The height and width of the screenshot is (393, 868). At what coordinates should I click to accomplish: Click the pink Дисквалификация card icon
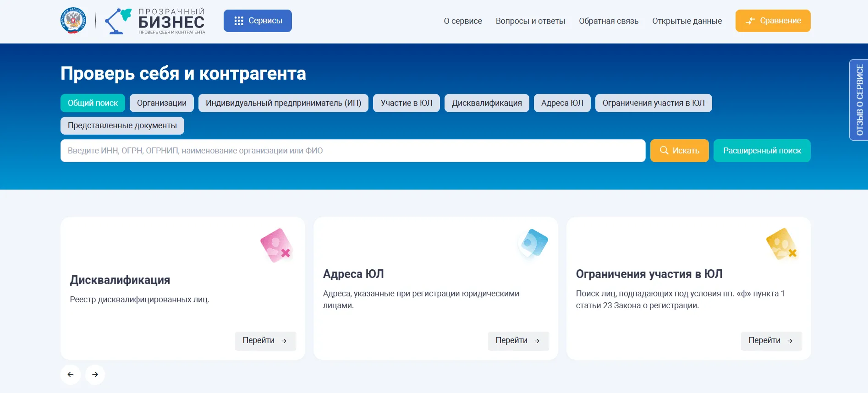(x=276, y=246)
